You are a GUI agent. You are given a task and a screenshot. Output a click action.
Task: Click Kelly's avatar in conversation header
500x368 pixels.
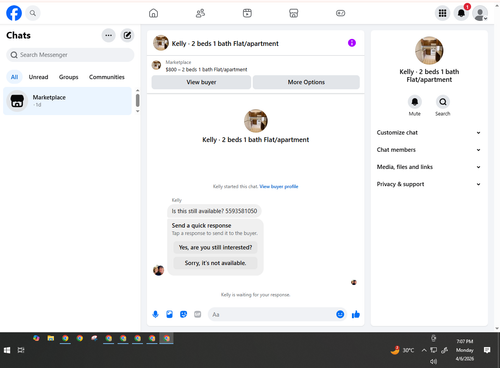click(161, 43)
